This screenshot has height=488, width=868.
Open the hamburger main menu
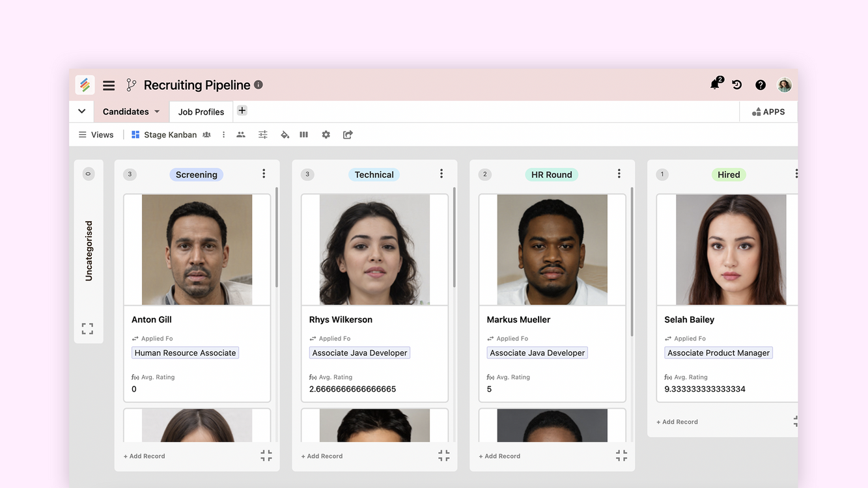[109, 85]
